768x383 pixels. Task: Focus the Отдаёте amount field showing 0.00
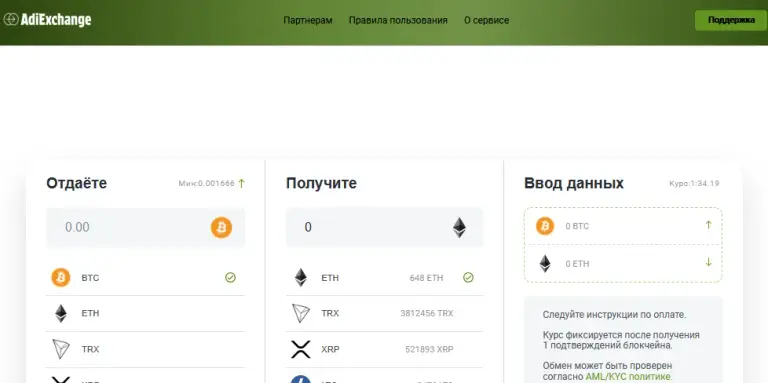pos(145,227)
